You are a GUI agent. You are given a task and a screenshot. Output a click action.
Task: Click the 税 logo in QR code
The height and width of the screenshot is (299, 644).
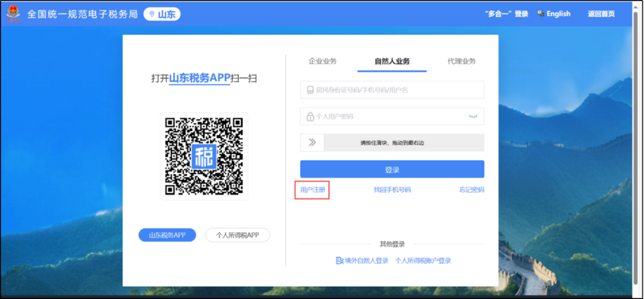coord(204,156)
